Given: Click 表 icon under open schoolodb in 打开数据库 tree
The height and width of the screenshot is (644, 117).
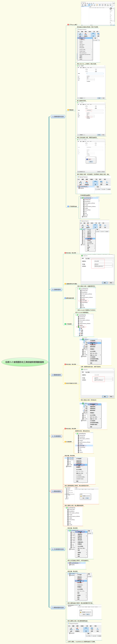Looking at the screenshot, I should click(x=80, y=329).
